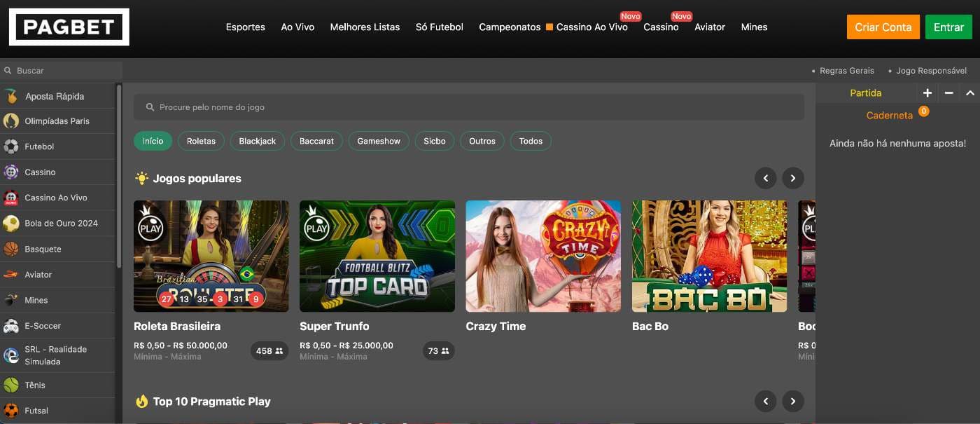
Task: Click the minus icon in Partida panel
Action: [949, 93]
